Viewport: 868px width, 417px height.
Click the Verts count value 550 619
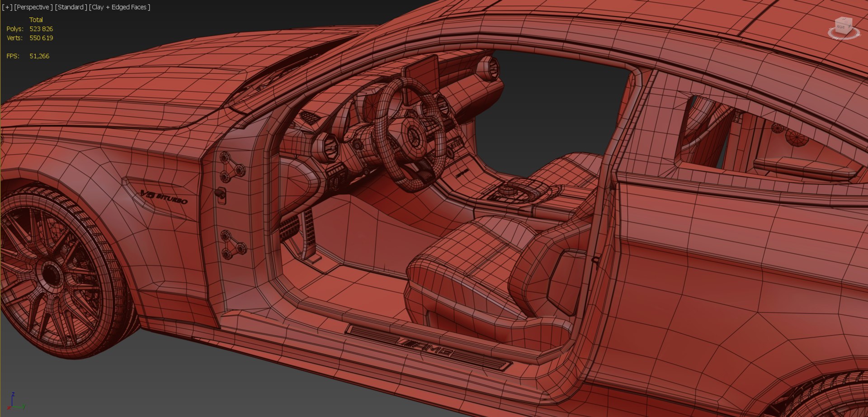pyautogui.click(x=41, y=38)
